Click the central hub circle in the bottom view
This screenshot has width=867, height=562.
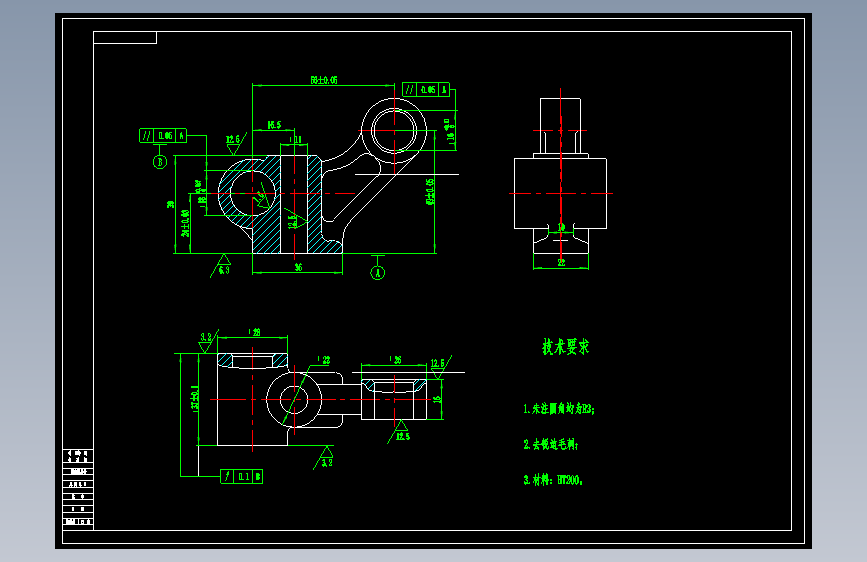click(x=294, y=399)
